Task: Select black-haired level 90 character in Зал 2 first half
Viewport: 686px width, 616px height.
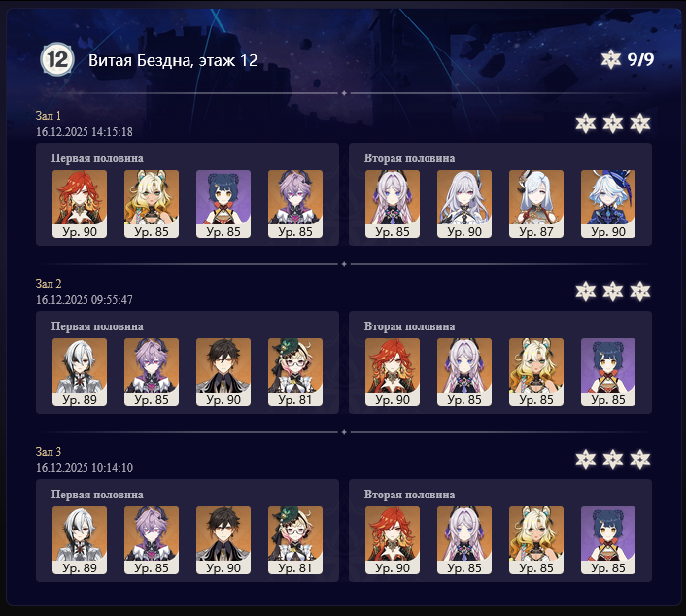Action: pos(223,372)
